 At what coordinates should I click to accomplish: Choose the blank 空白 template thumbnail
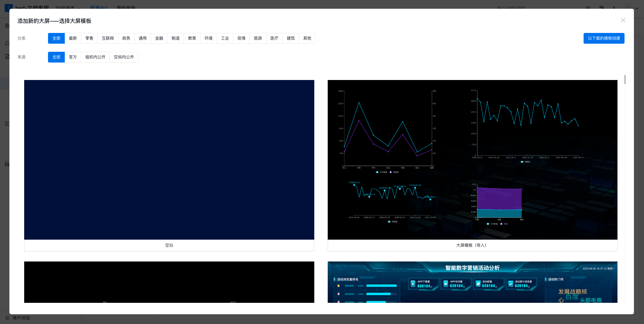169,160
